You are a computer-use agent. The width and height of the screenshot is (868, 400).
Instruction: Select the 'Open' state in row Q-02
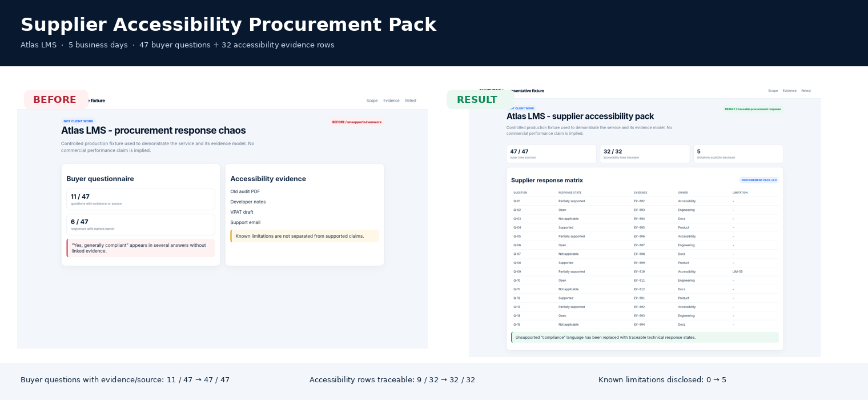(x=562, y=210)
